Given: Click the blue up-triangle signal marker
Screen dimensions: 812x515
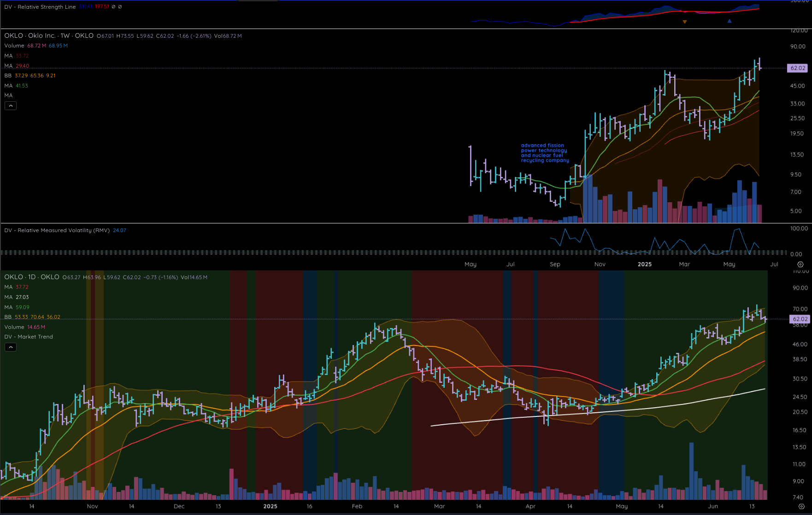Looking at the screenshot, I should pos(730,21).
